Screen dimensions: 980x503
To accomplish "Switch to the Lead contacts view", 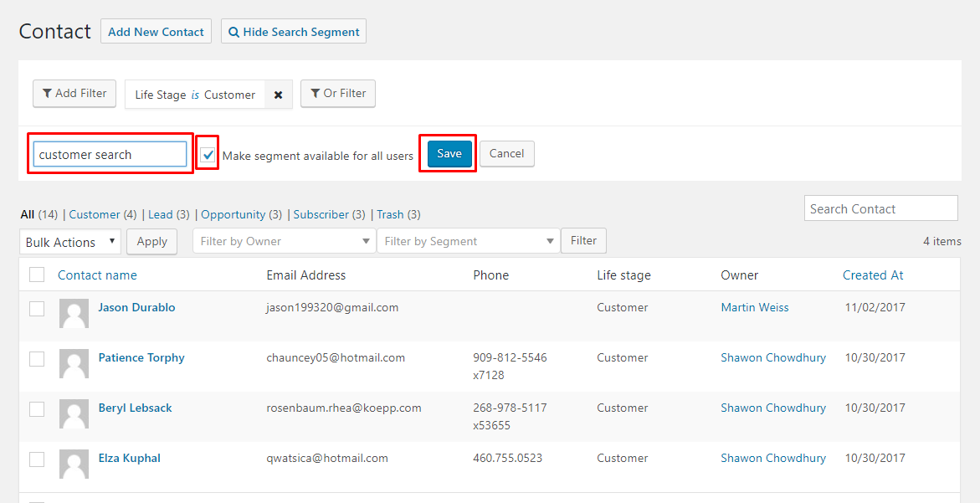I will click(160, 214).
